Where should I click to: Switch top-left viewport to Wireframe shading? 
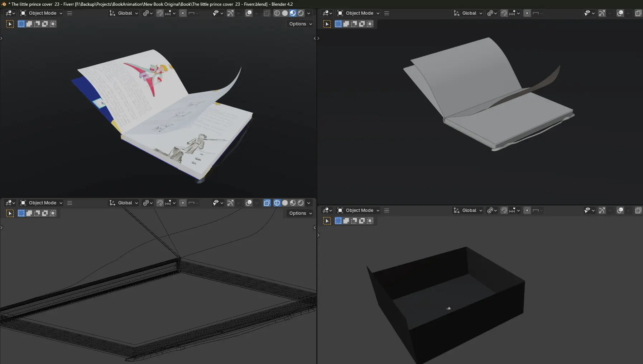click(277, 13)
